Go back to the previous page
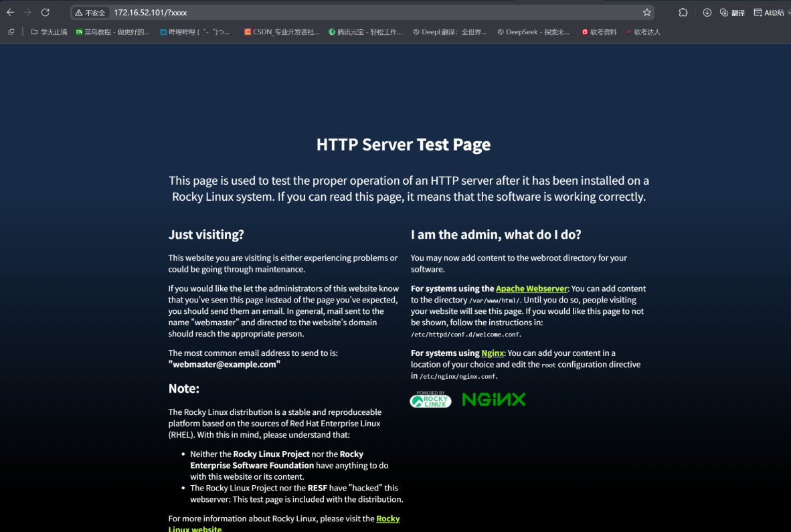This screenshot has height=532, width=791. [x=10, y=13]
